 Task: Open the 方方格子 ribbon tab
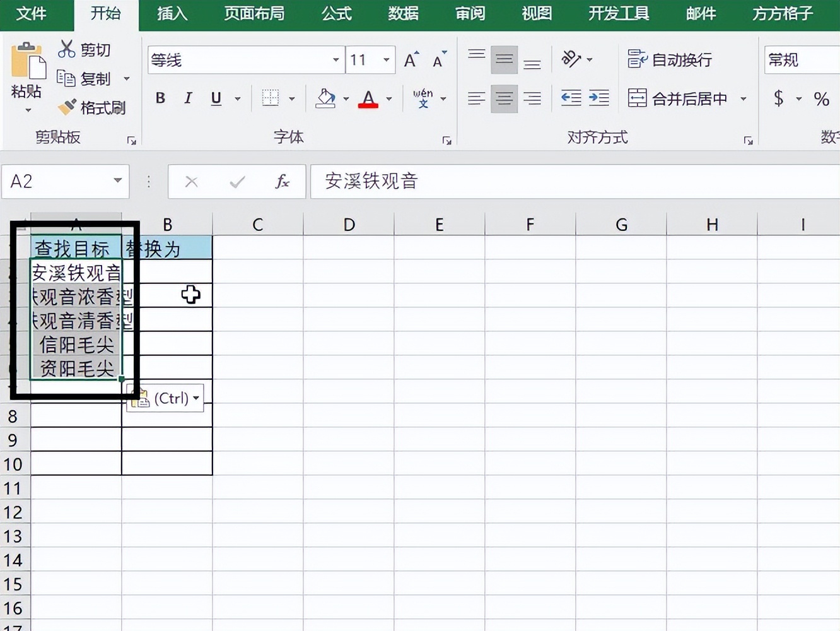click(781, 14)
